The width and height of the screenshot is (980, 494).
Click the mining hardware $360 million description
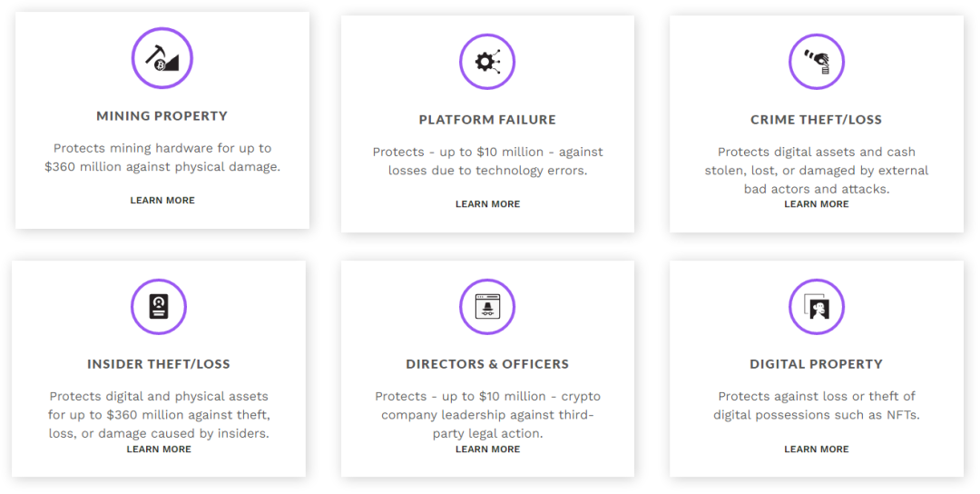[x=162, y=157]
